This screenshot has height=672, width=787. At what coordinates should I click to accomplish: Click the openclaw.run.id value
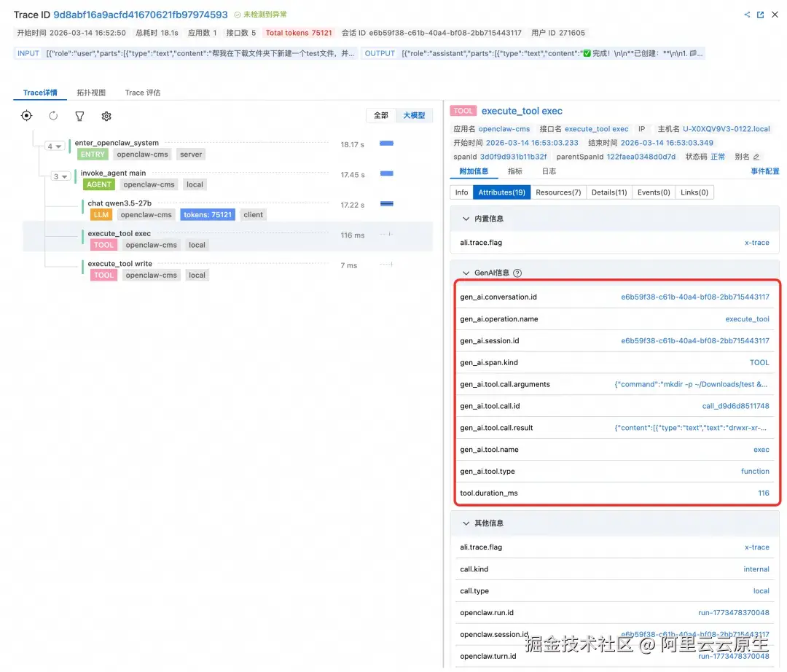[733, 613]
